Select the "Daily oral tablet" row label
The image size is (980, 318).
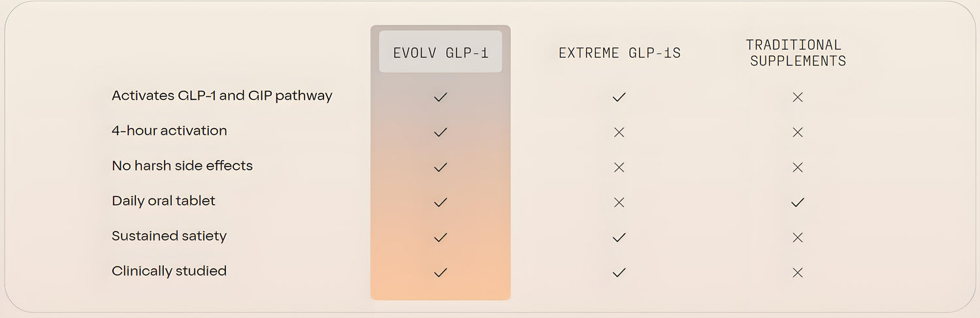click(163, 201)
